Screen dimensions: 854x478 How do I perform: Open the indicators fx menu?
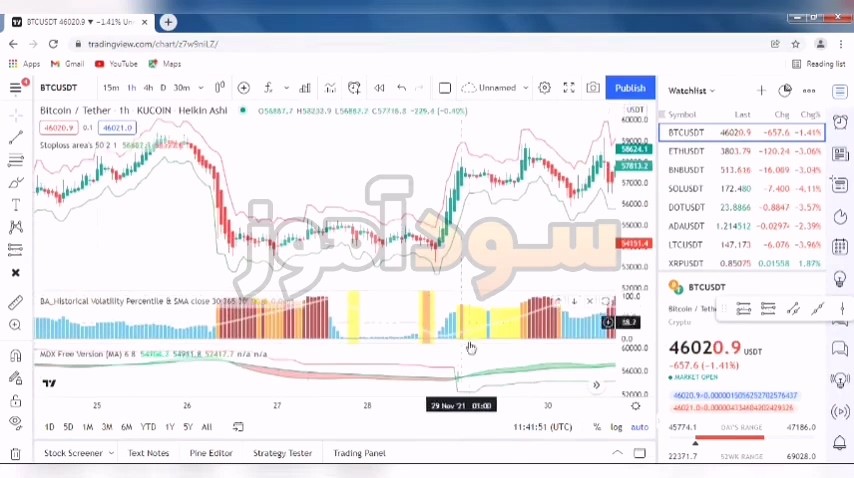pos(268,88)
